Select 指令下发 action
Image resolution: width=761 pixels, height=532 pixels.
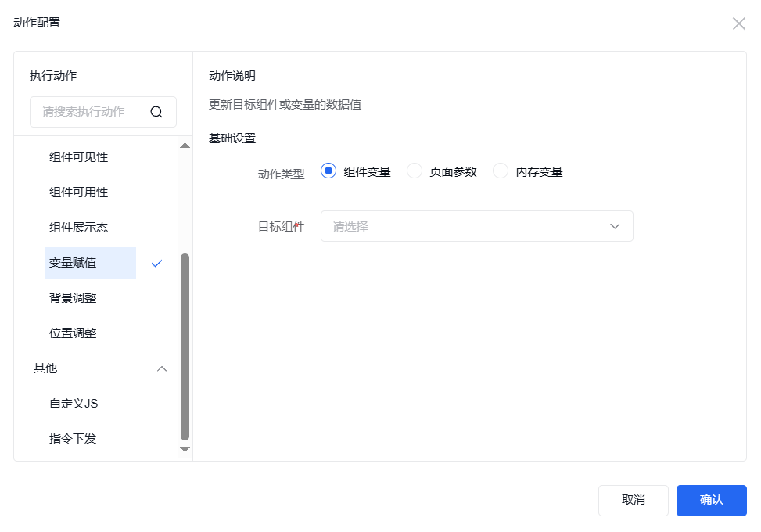[x=73, y=439]
